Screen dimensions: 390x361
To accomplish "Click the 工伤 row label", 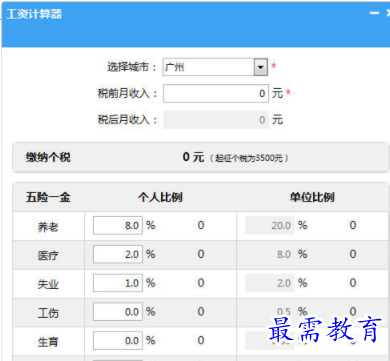I will [x=48, y=313].
